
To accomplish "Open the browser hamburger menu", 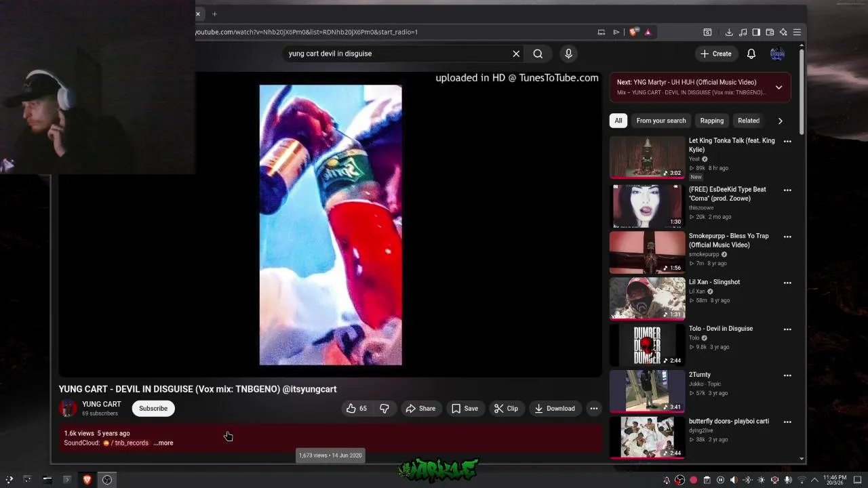I will pyautogui.click(x=797, y=32).
